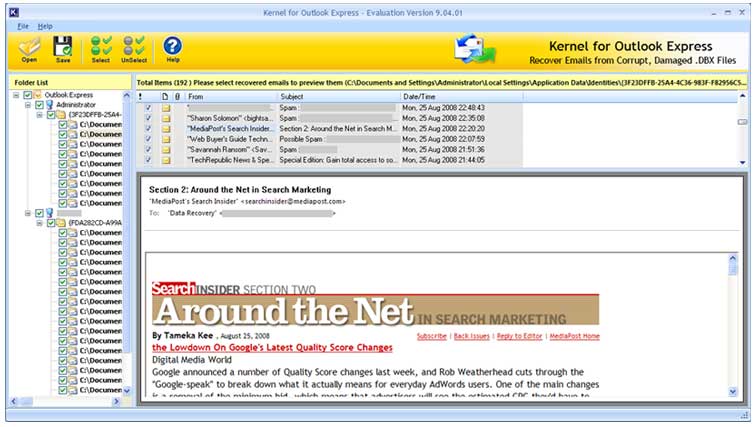
Task: Click the envelope icon in TechRepublic row
Action: tap(166, 160)
